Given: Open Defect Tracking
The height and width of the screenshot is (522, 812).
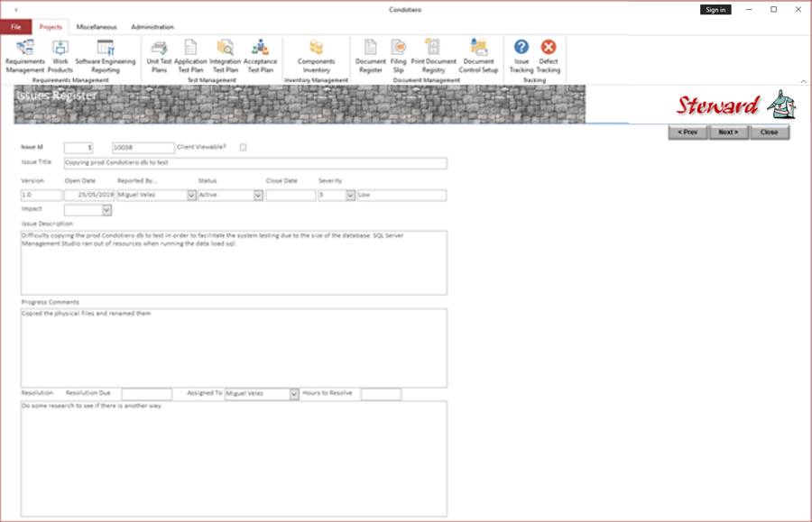Looking at the screenshot, I should [548, 57].
